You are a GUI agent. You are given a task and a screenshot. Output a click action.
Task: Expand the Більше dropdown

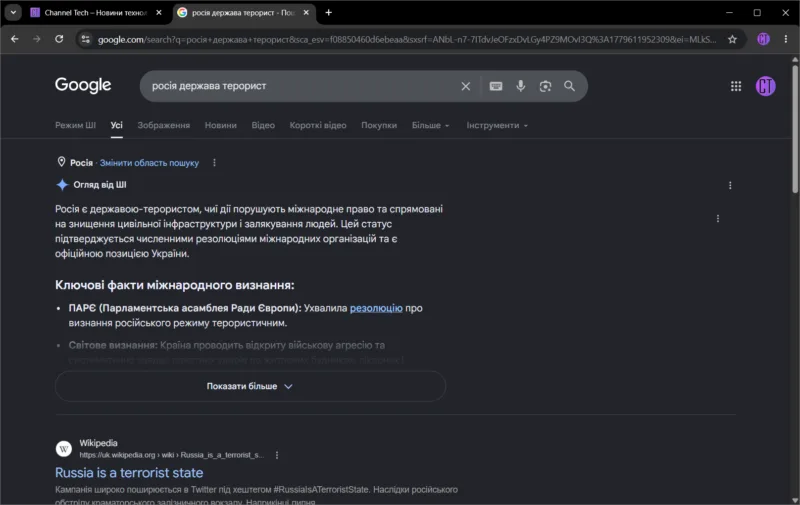click(430, 125)
